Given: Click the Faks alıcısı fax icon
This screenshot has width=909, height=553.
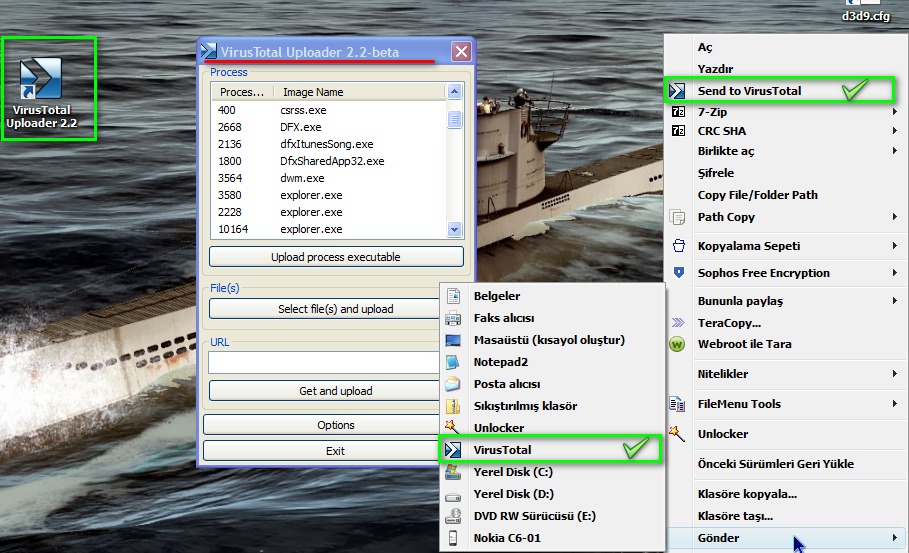Looking at the screenshot, I should pyautogui.click(x=453, y=318).
